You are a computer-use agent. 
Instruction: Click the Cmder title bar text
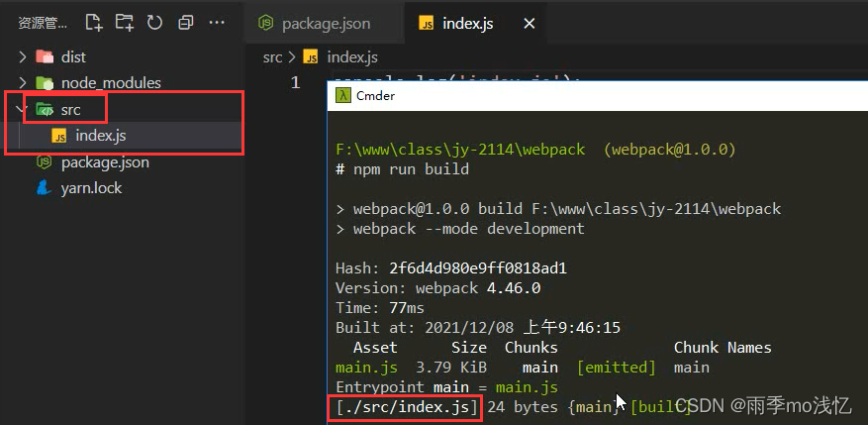375,96
